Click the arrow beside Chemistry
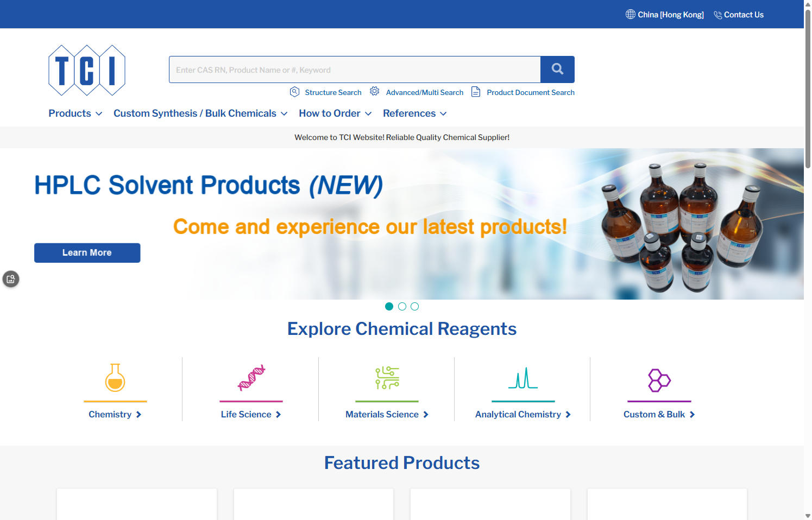The height and width of the screenshot is (520, 812). coord(139,415)
